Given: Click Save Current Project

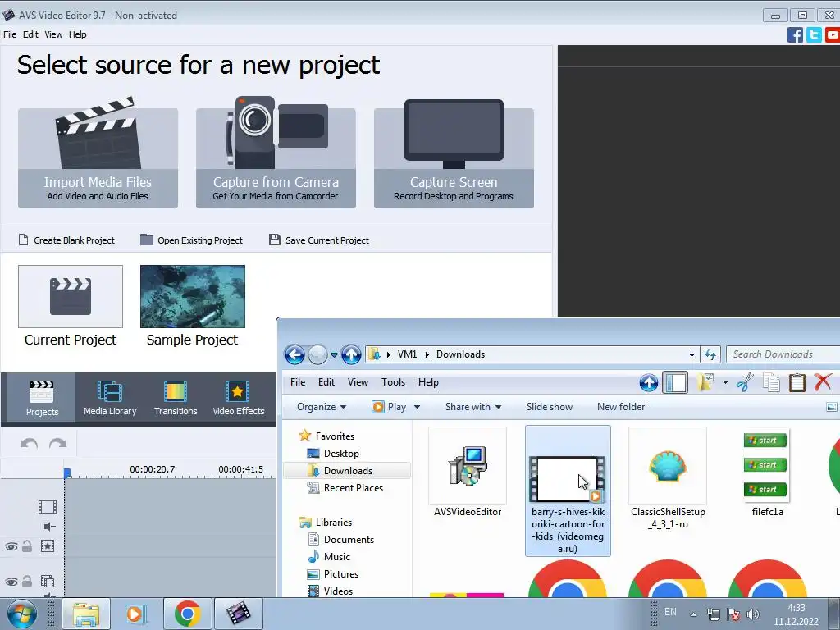Looking at the screenshot, I should 319,240.
